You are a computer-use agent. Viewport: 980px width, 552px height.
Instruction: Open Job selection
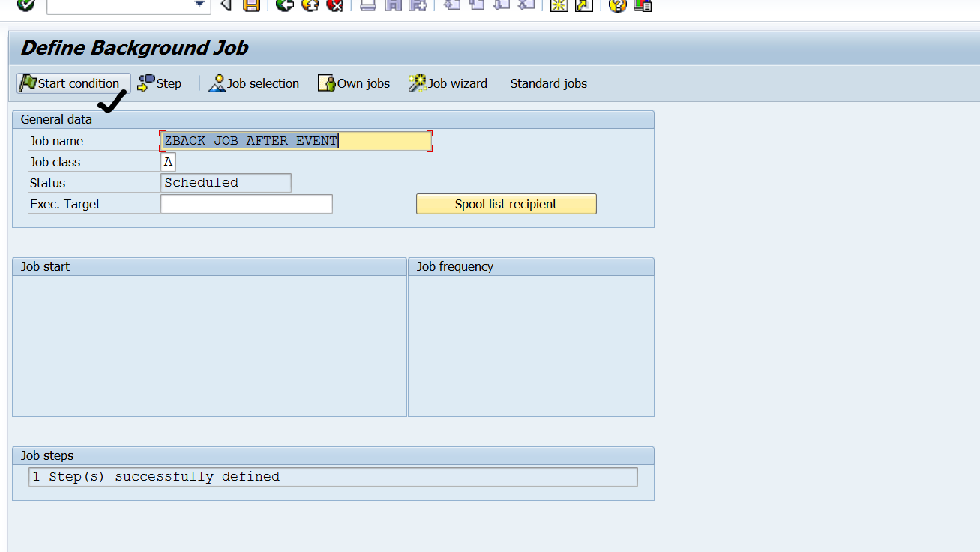(x=253, y=83)
